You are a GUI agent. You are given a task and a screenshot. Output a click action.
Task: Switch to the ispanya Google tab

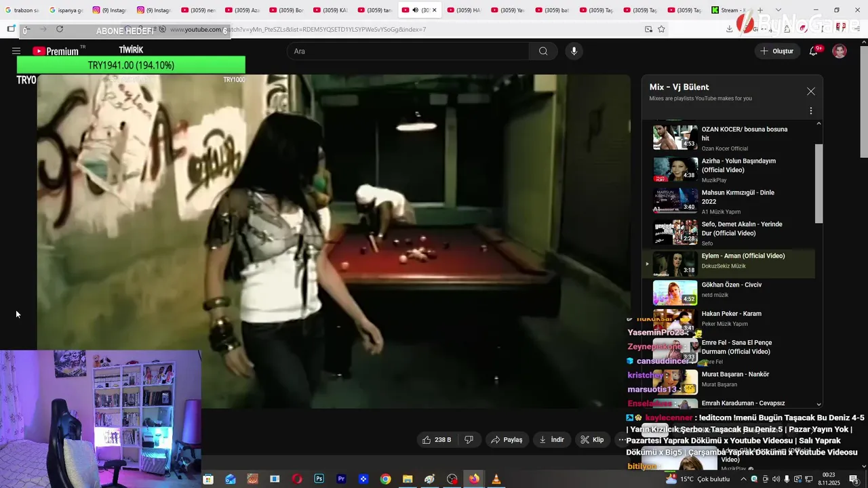tap(65, 10)
